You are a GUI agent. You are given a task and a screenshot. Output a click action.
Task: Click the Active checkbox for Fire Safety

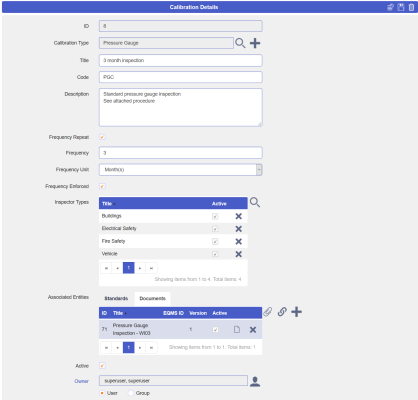pyautogui.click(x=215, y=242)
